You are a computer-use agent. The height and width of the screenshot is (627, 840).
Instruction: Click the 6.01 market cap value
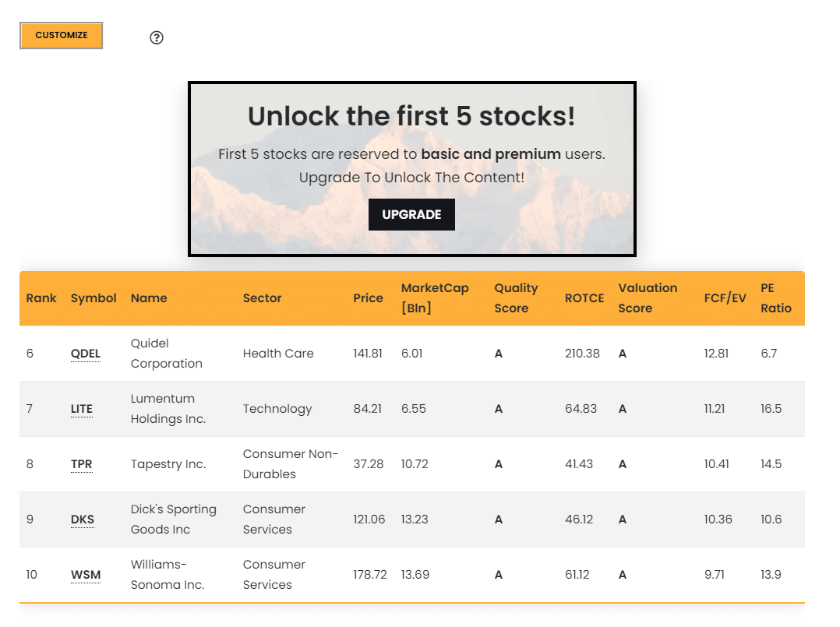click(x=412, y=354)
